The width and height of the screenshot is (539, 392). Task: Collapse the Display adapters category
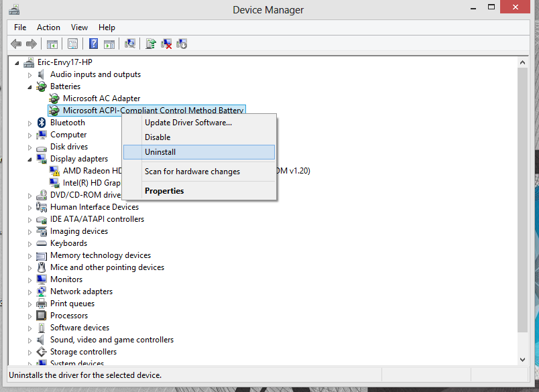29,159
